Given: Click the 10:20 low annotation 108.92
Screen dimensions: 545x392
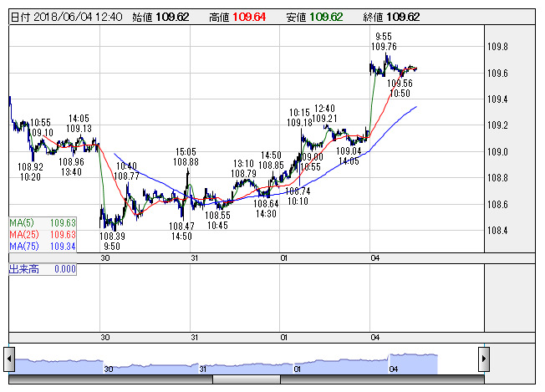Looking at the screenshot, I should pos(31,171).
